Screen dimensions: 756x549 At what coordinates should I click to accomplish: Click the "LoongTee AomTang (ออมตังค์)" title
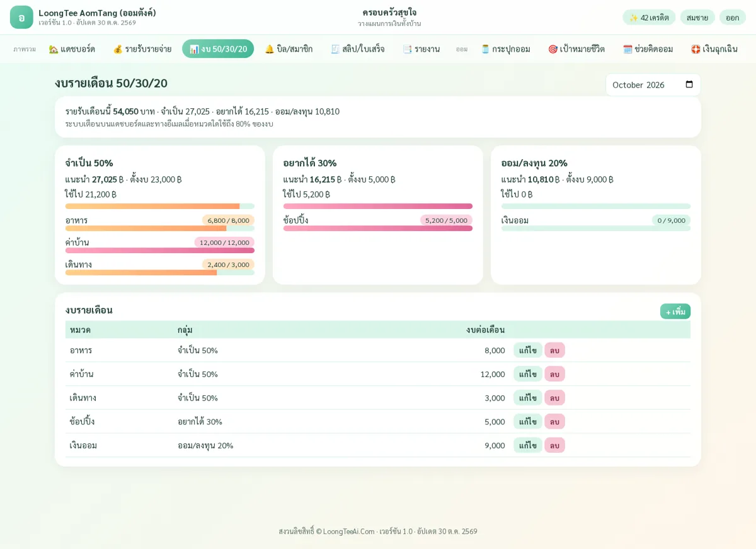point(97,13)
